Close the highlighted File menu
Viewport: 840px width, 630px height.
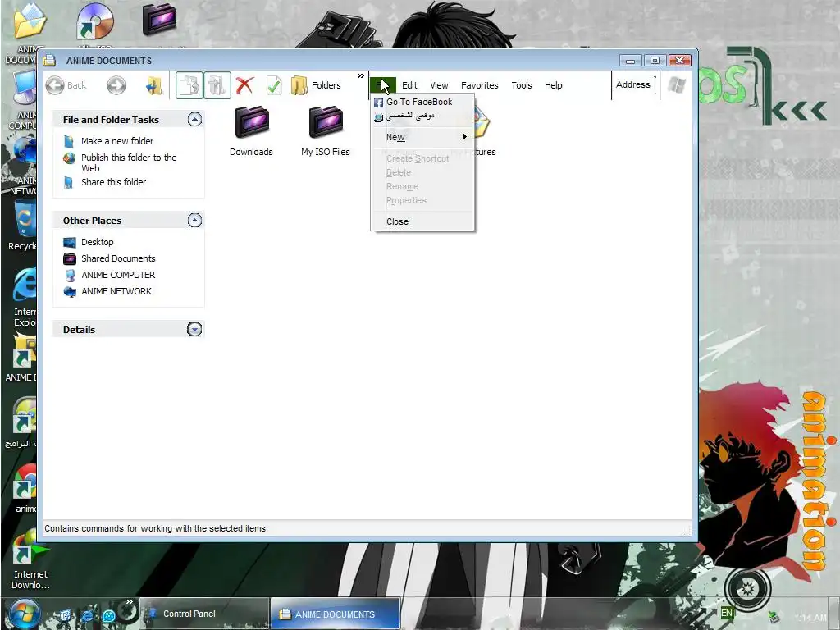click(382, 85)
